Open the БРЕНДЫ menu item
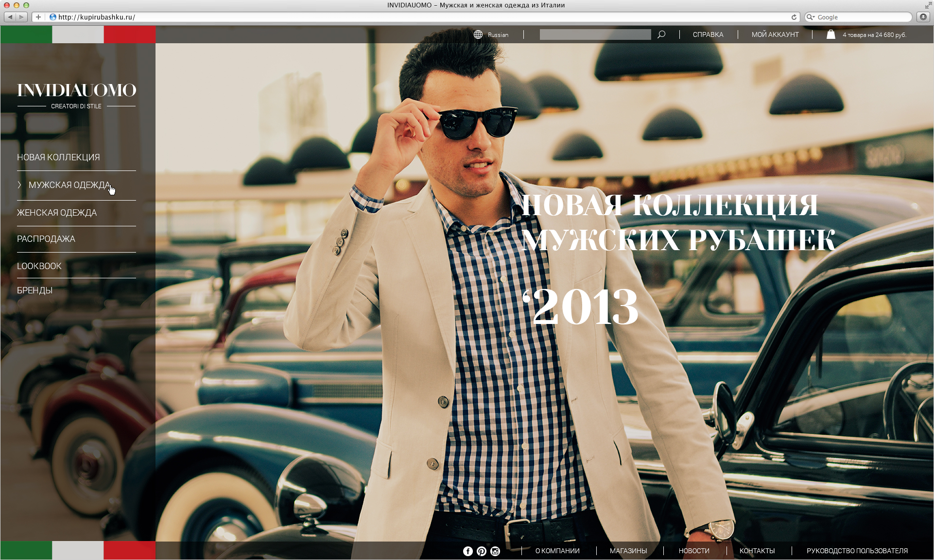This screenshot has width=934, height=560. coord(35,290)
